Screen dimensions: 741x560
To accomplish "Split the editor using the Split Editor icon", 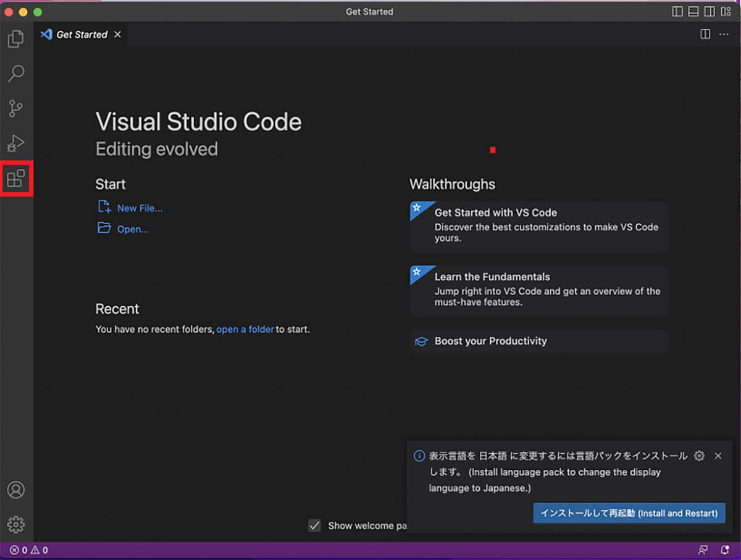I will [x=705, y=34].
